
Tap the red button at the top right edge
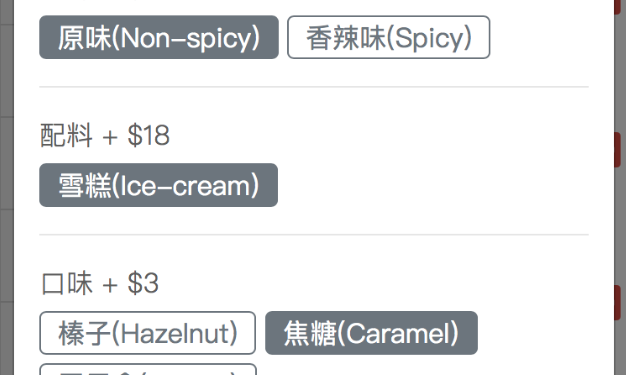point(618,6)
